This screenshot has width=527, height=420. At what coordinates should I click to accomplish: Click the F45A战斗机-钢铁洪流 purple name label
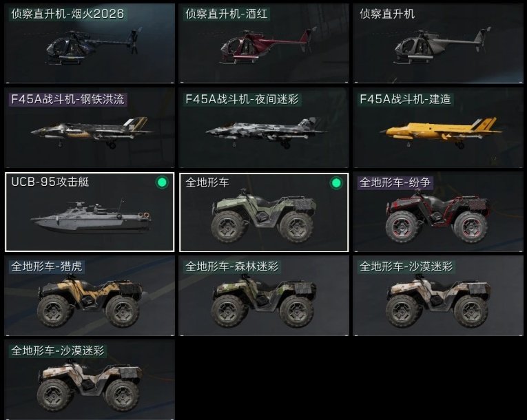click(68, 99)
